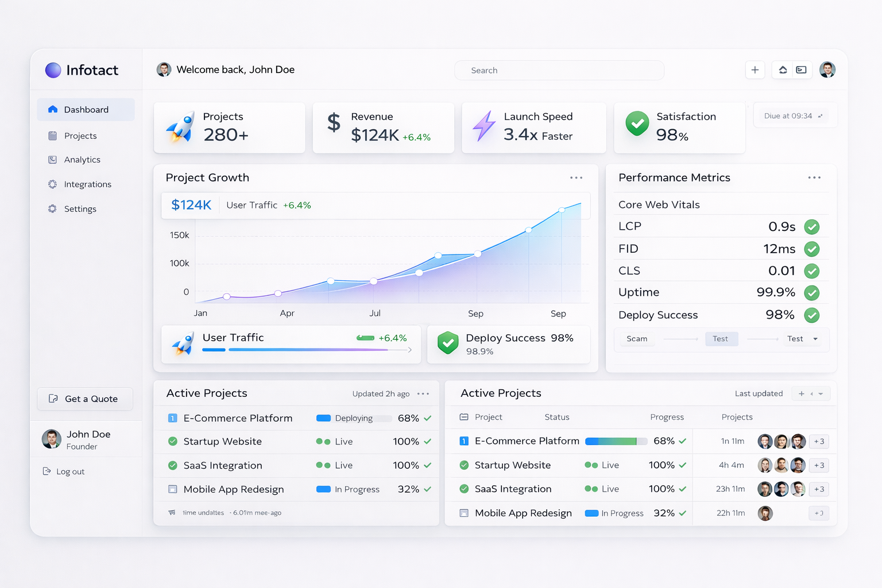Select Settings from the sidebar menu
The image size is (882, 588).
click(x=80, y=209)
